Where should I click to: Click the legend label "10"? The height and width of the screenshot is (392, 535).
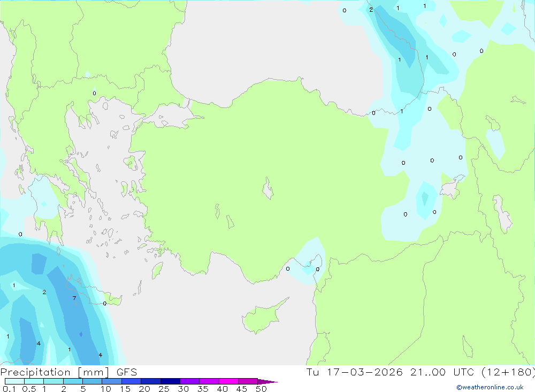106,389
